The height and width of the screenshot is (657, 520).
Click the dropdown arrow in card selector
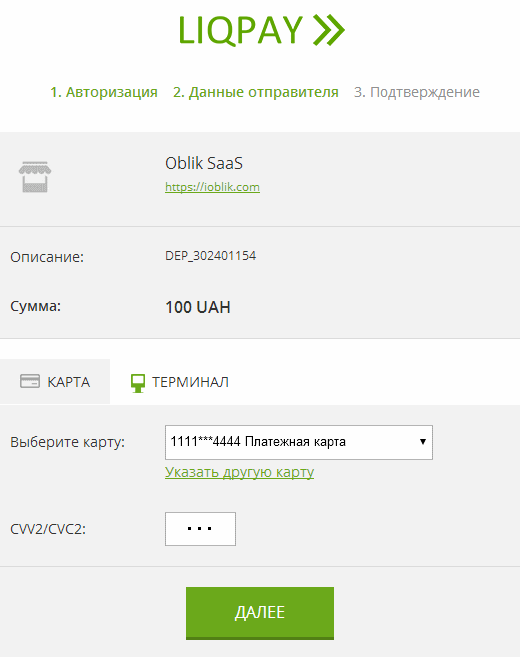click(423, 442)
